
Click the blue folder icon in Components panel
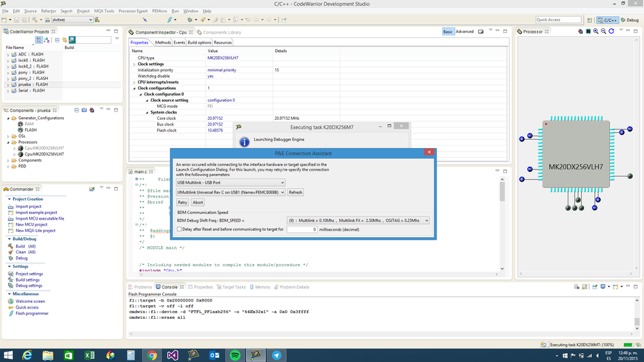click(x=84, y=110)
